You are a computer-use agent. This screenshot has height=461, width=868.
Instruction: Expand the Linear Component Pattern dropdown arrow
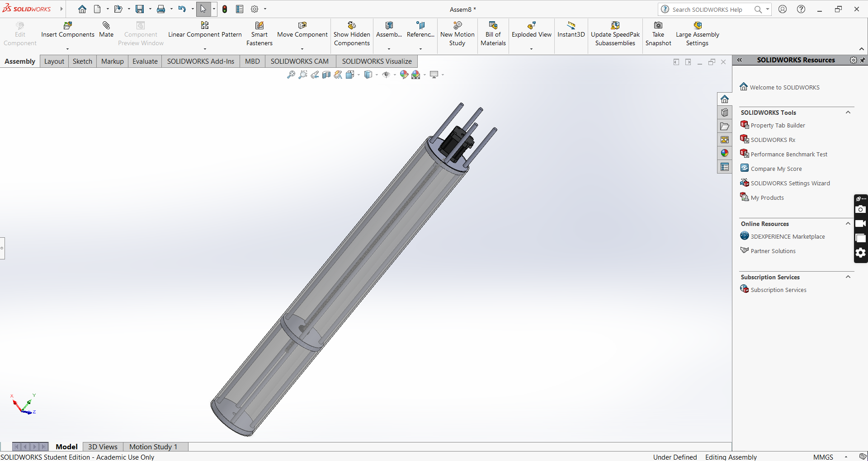[205, 49]
